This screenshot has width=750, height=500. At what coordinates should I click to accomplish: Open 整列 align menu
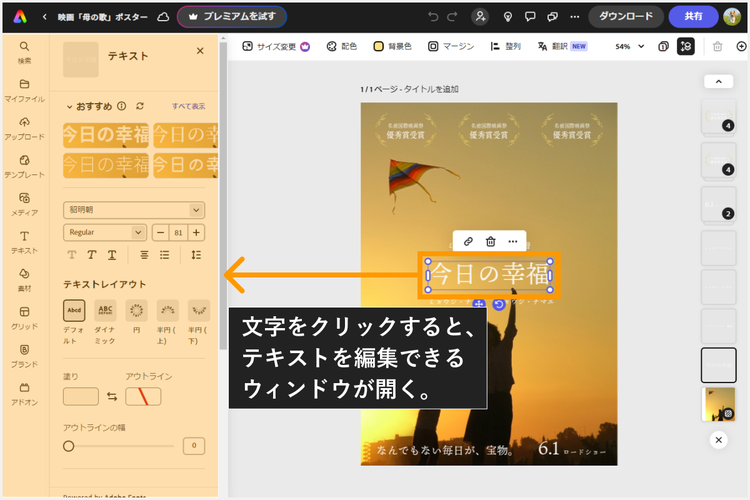coord(505,46)
